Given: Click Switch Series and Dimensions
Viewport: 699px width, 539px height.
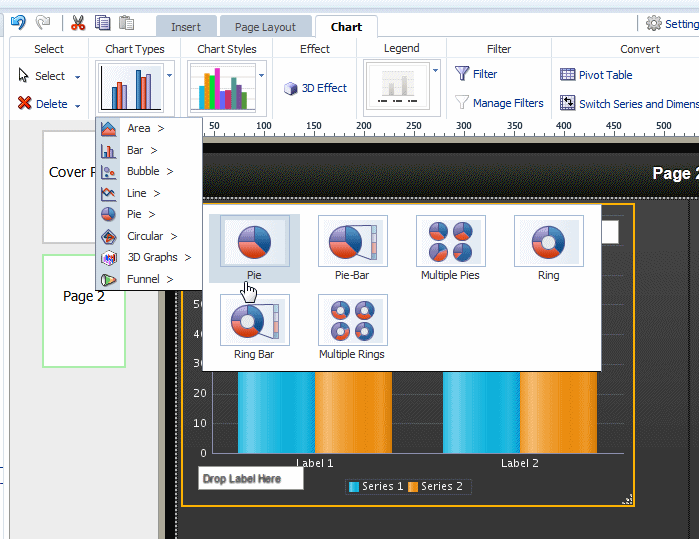Looking at the screenshot, I should [x=629, y=104].
